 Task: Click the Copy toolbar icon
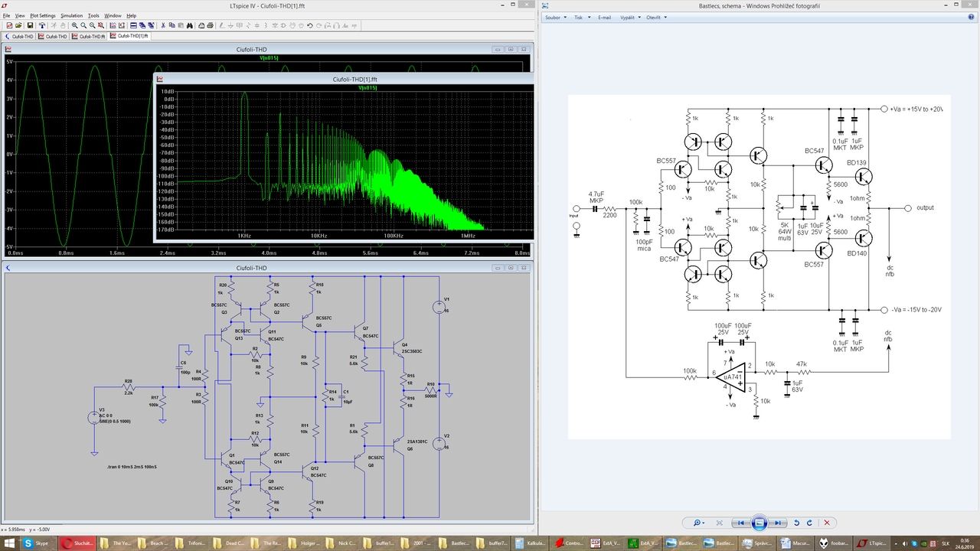pyautogui.click(x=172, y=25)
